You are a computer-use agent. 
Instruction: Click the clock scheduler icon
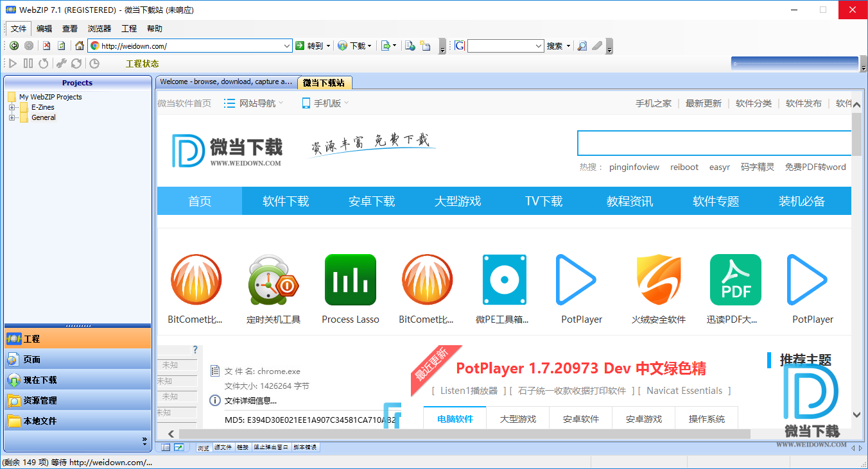tap(94, 63)
